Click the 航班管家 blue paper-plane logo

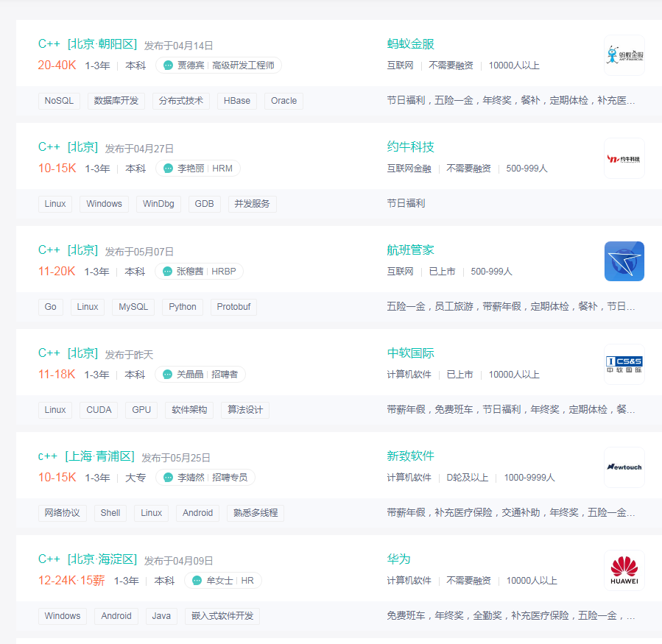[624, 261]
